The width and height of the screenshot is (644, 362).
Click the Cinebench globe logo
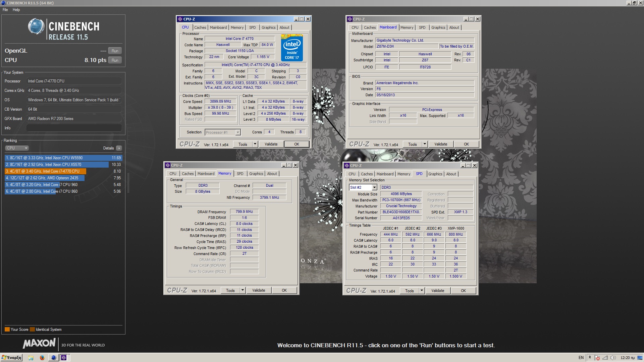click(x=36, y=27)
